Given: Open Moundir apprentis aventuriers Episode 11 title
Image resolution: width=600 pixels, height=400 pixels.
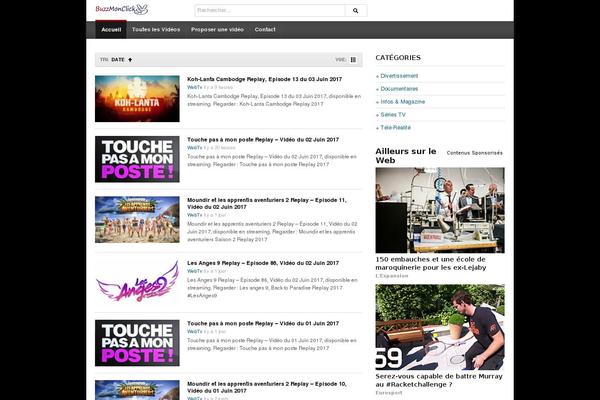Looking at the screenshot, I should tap(267, 204).
